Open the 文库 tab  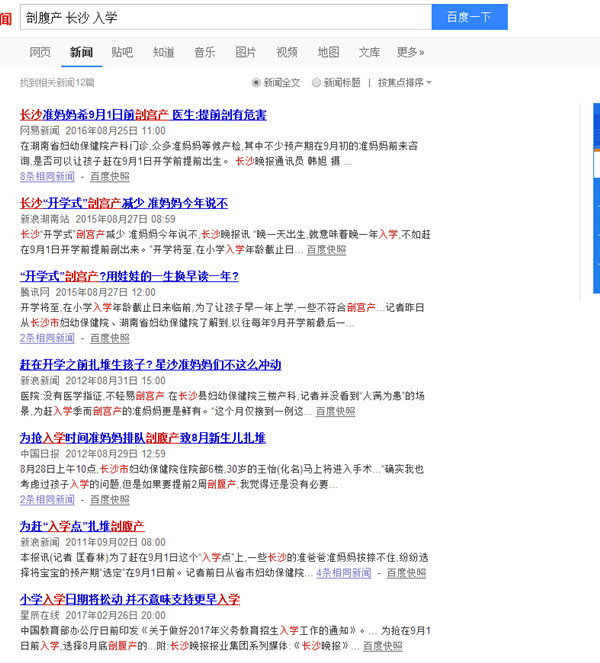click(370, 52)
